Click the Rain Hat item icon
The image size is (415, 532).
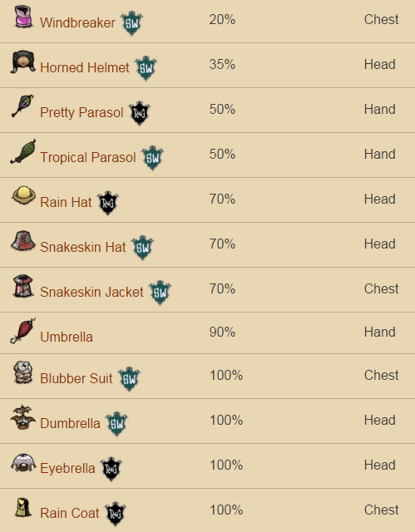coord(23,196)
